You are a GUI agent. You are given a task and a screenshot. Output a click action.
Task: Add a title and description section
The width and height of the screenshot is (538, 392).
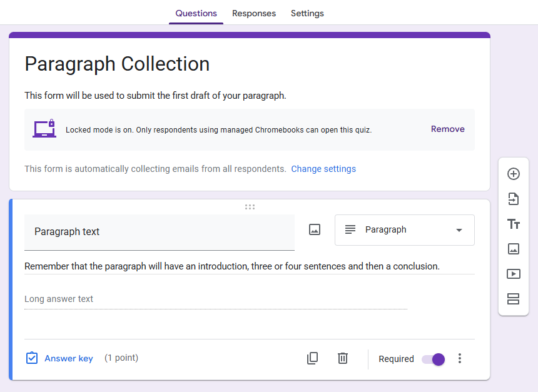click(514, 224)
